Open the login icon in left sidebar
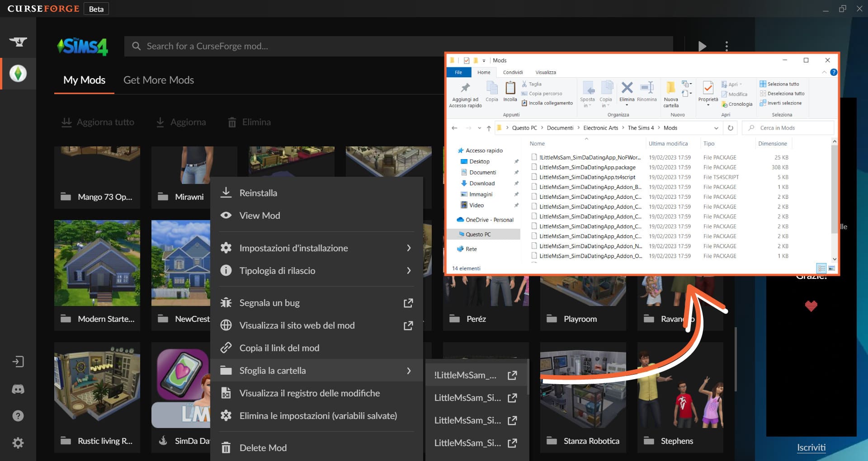Viewport: 868px width, 461px height. point(18,362)
